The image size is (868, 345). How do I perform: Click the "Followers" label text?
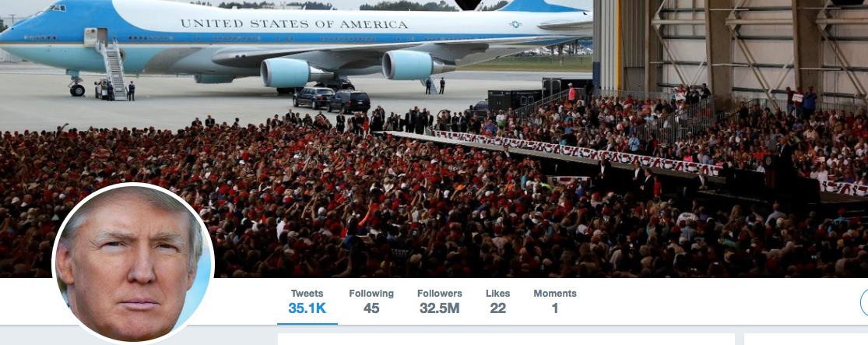[440, 294]
